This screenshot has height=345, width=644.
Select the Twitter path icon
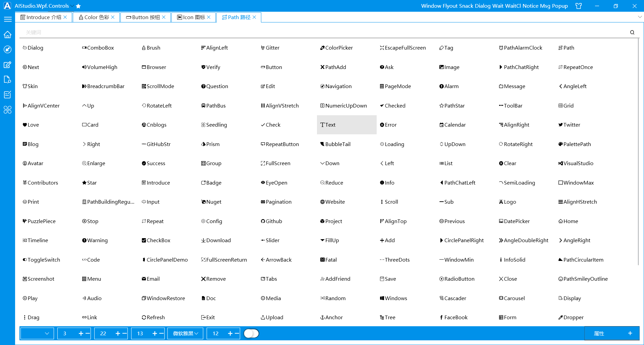[569, 125]
